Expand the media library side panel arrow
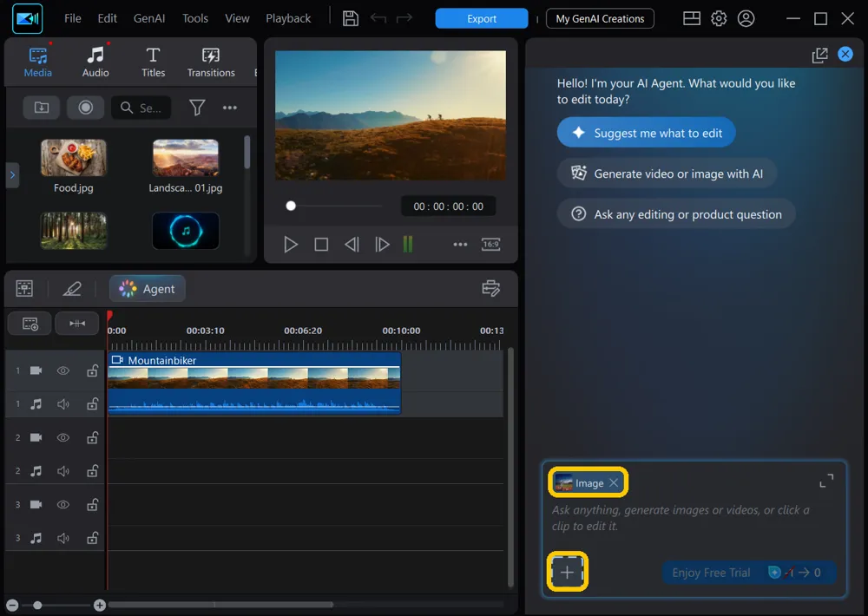 pos(12,175)
